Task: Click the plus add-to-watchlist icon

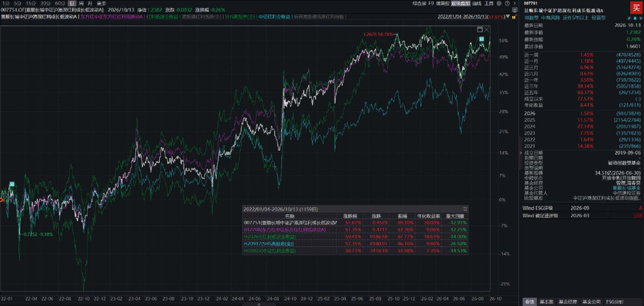Action: point(640,18)
